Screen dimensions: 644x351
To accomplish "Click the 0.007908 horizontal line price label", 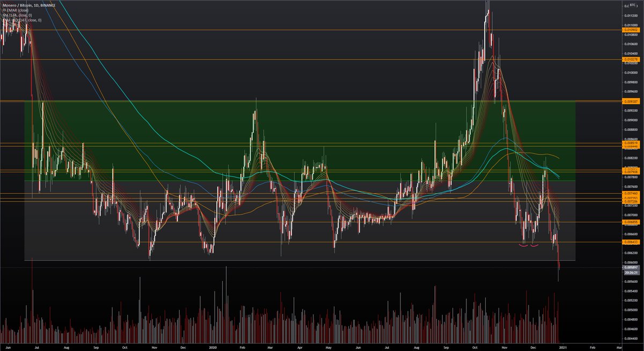I will tap(631, 172).
